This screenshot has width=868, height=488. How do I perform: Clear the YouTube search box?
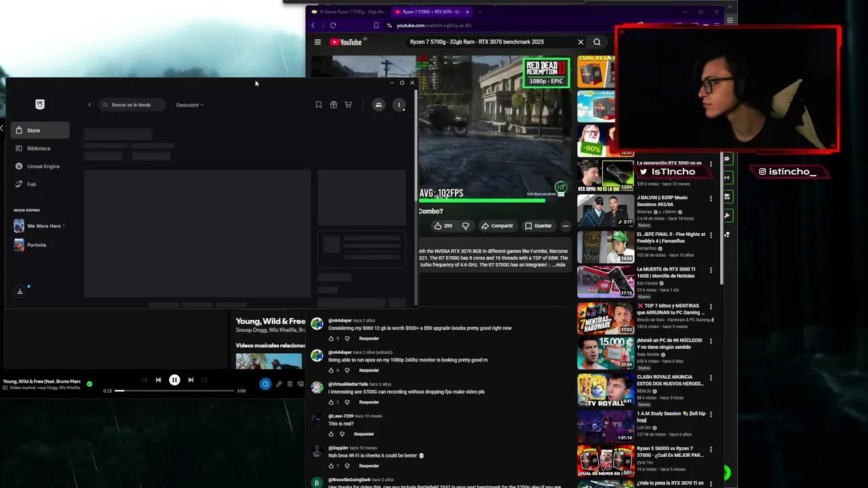tap(580, 42)
